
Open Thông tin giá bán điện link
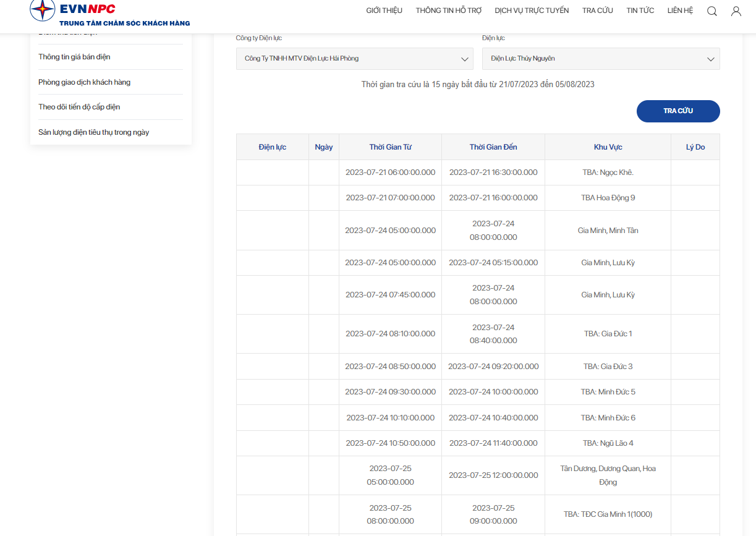coord(74,57)
